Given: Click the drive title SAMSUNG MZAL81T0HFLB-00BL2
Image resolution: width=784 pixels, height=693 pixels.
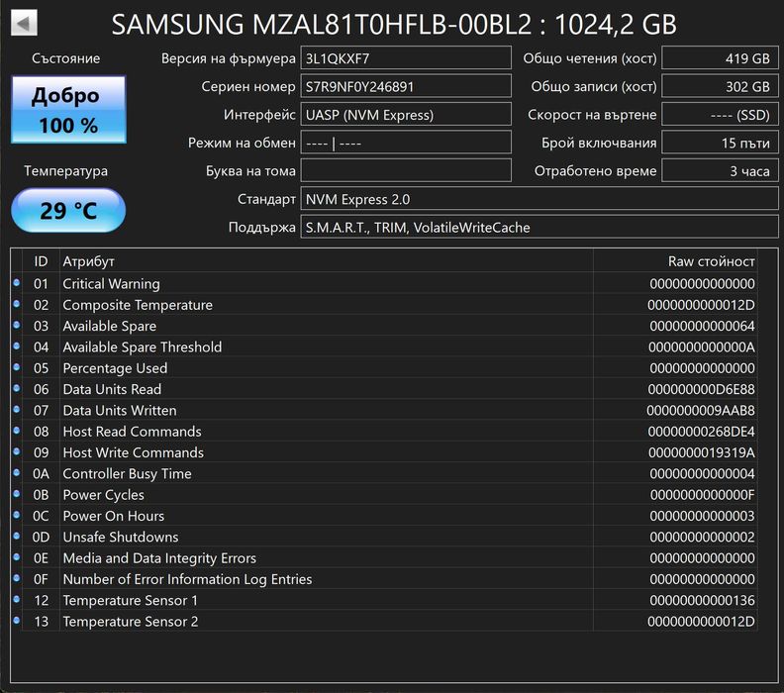Looking at the screenshot, I should [x=321, y=24].
